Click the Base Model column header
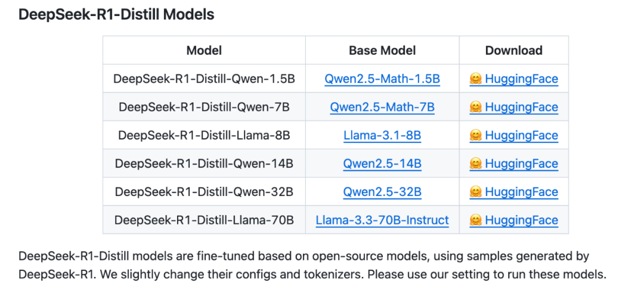The height and width of the screenshot is (293, 644). pos(382,51)
